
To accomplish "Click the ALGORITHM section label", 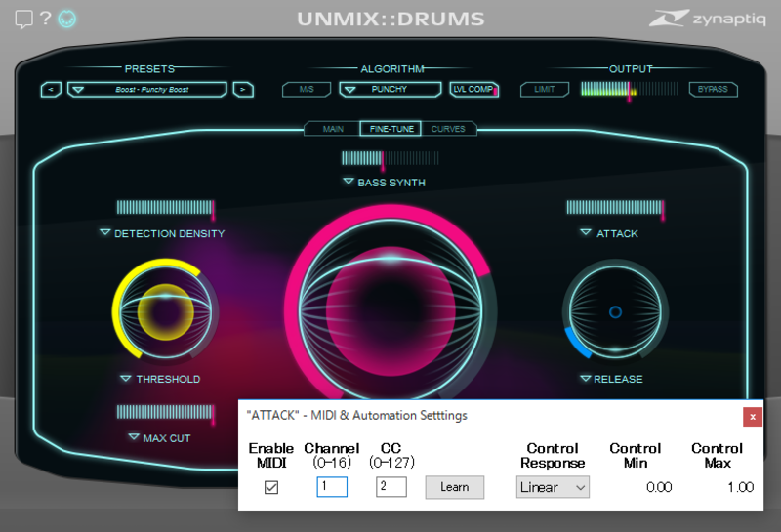I will tap(392, 68).
